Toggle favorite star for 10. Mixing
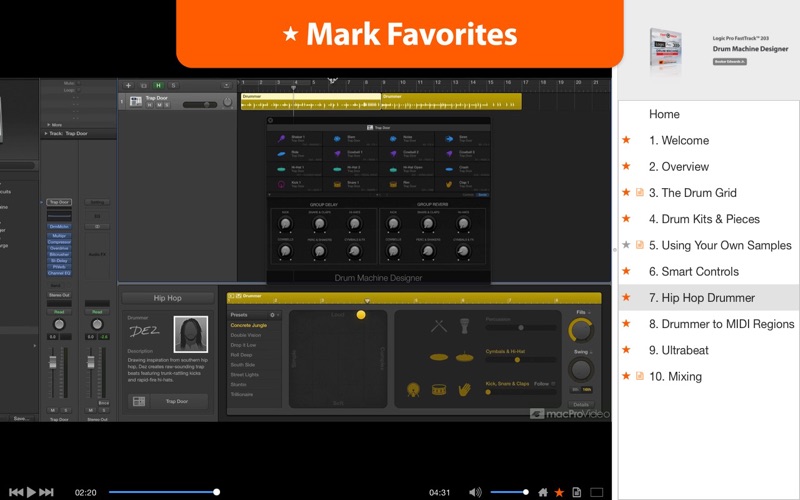Viewport: 800px width, 500px height. (x=626, y=376)
